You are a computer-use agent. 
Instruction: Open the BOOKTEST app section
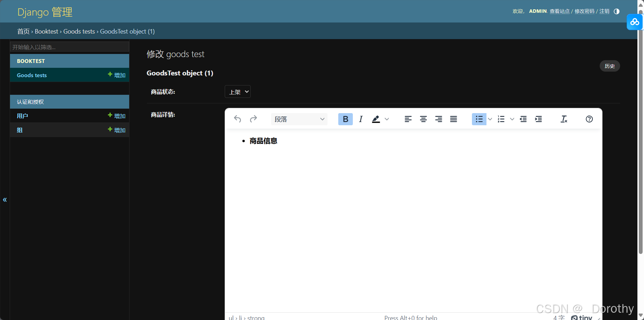click(x=31, y=61)
